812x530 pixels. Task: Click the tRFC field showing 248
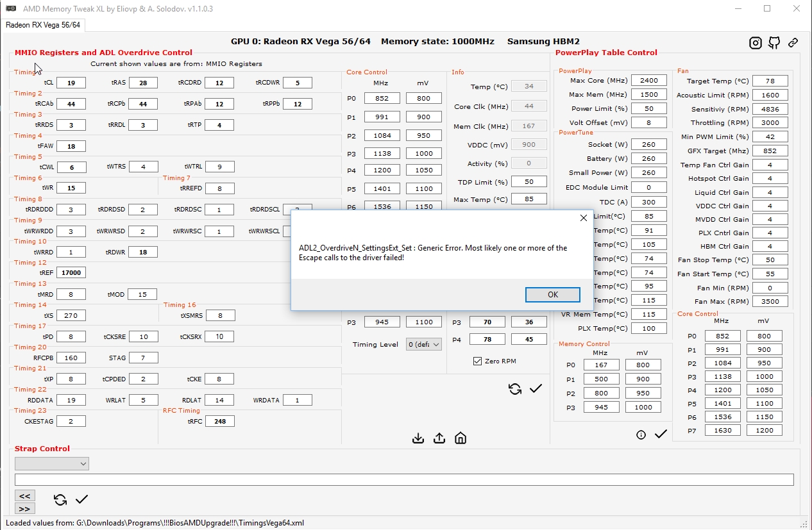[x=219, y=421]
